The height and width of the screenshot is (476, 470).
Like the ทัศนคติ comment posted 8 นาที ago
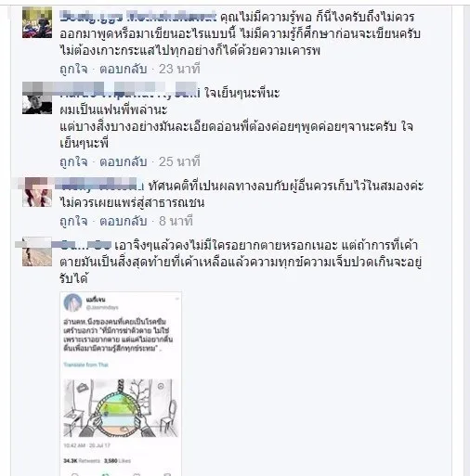pos(73,221)
